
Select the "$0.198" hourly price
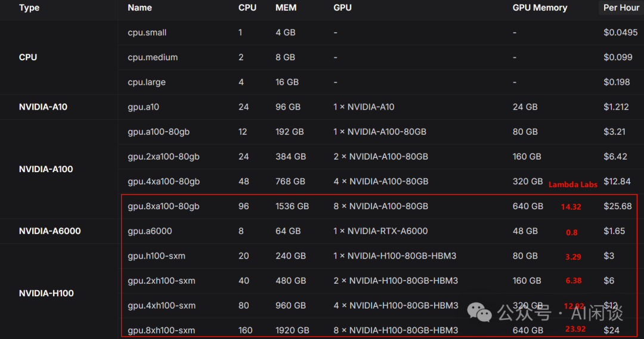pos(617,82)
